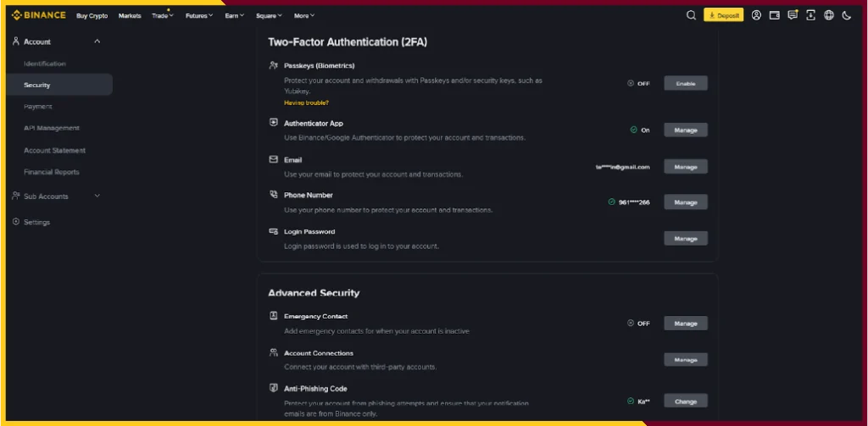Screen dimensions: 868x426
Task: Open Financial Reports in sidebar
Action: click(52, 172)
